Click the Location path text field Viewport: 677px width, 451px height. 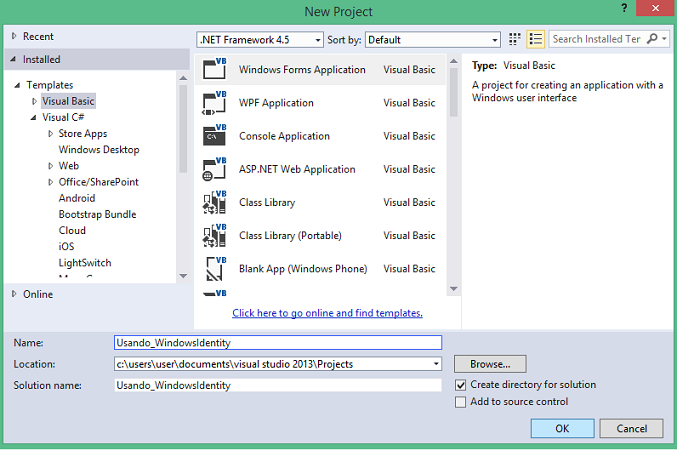[273, 364]
